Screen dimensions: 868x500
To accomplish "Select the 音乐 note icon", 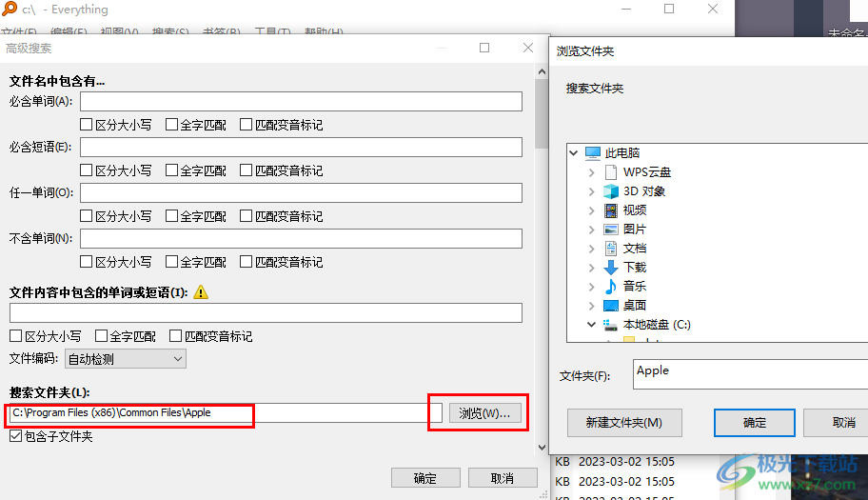I will 611,287.
